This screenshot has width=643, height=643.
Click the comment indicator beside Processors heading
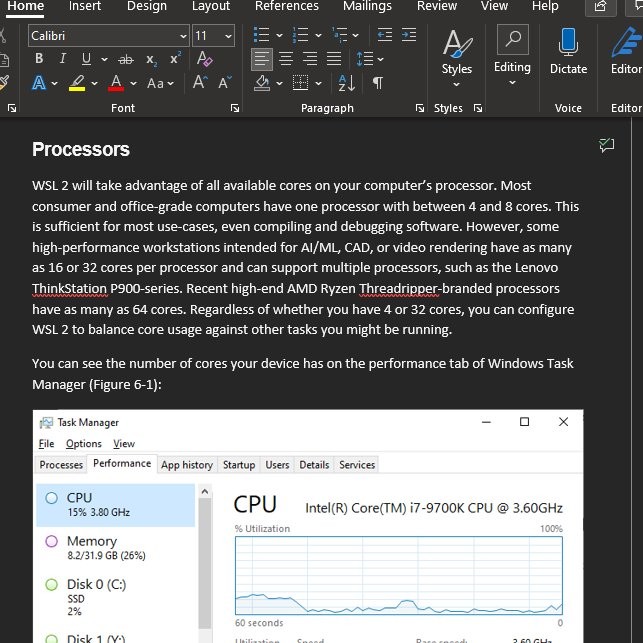tap(606, 146)
